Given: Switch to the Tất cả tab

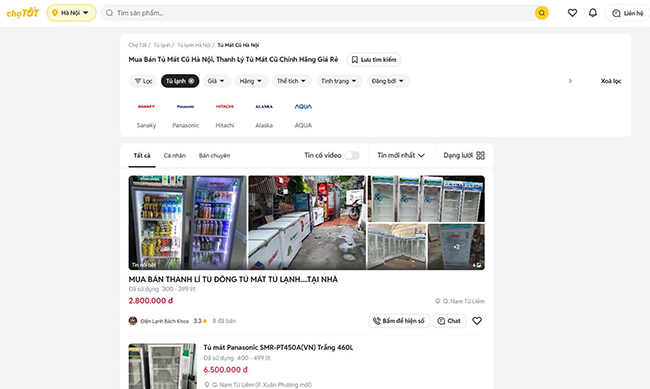Looking at the screenshot, I should pyautogui.click(x=142, y=156).
